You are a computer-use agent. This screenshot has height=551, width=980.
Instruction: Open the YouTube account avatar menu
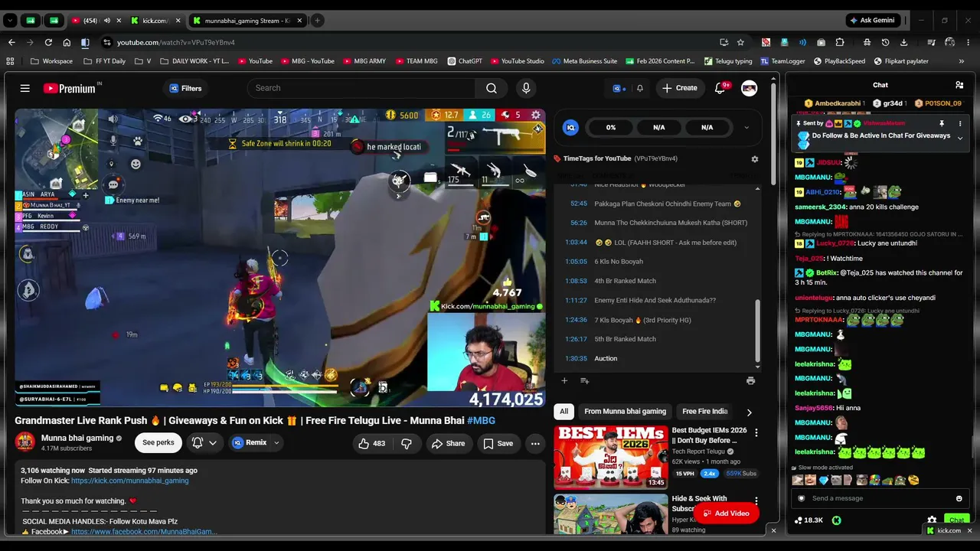coord(750,88)
